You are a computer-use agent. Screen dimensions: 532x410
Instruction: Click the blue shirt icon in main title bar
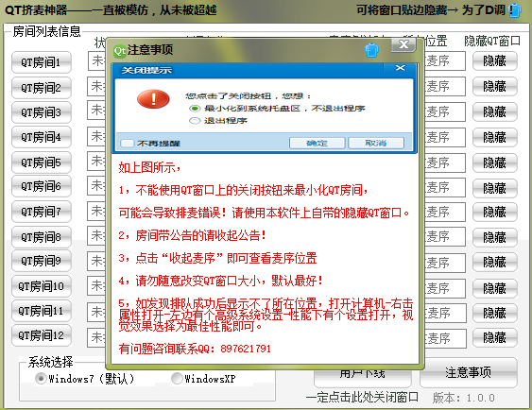[x=515, y=10]
